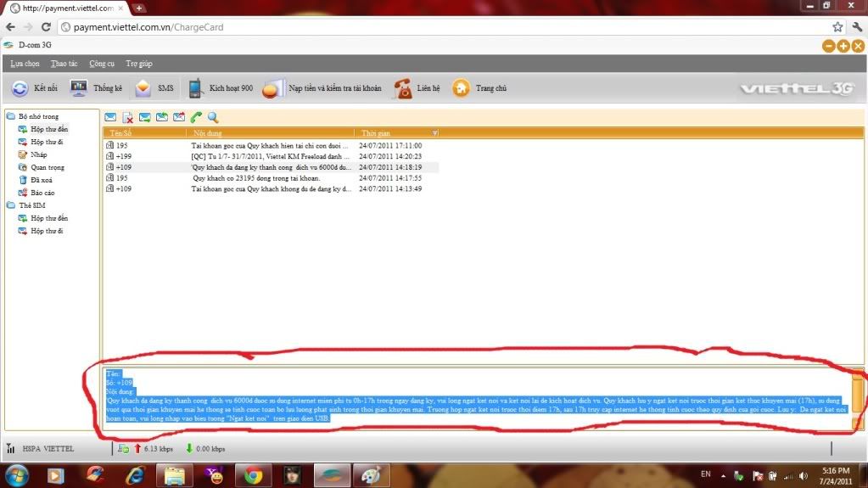Viewport: 868px width, 488px height.
Task: Open Kích hoạt 900 phone icon
Action: (195, 88)
